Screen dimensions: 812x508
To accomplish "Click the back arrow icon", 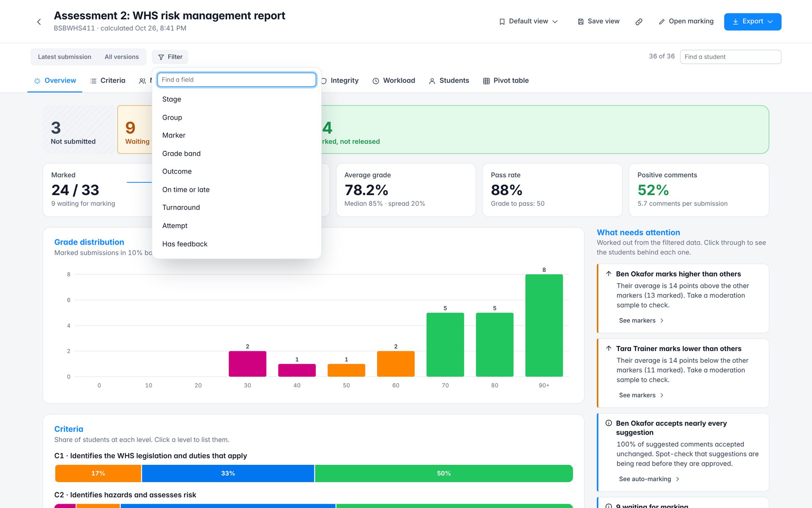I will tap(39, 22).
